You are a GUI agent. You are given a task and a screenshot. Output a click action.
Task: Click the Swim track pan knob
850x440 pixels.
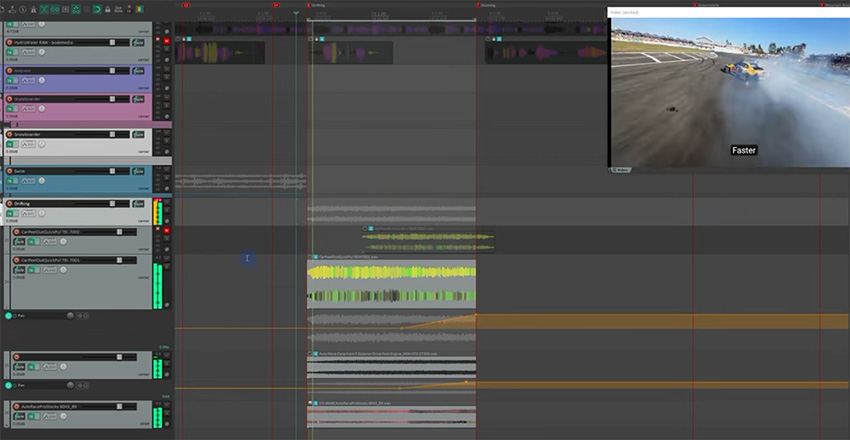tap(42, 180)
